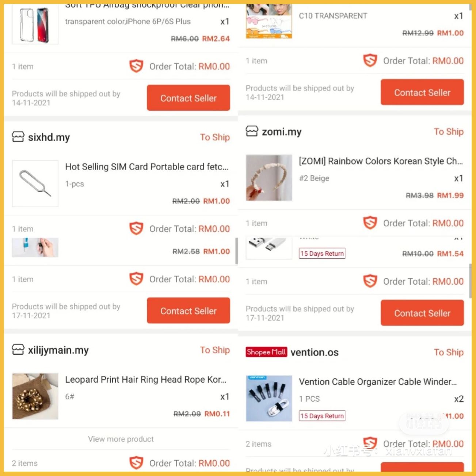Open the sixhd.my shop icon
The height and width of the screenshot is (476, 476).
coord(18,137)
